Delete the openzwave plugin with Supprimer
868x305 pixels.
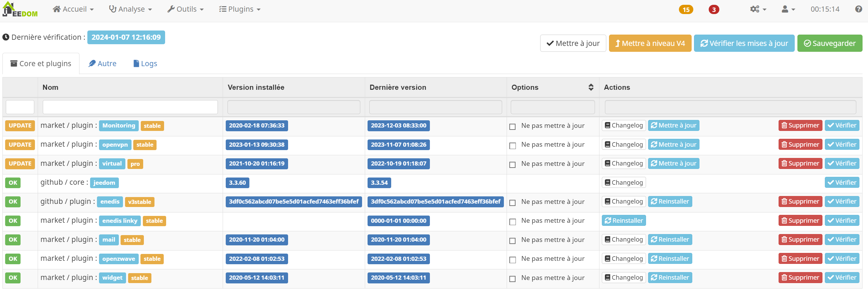(800, 258)
